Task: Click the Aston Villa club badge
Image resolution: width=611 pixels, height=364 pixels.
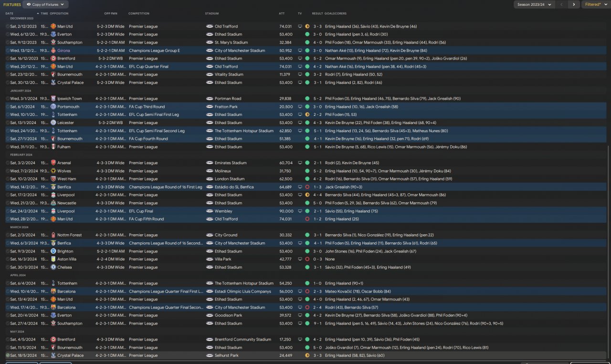Action: 53,259
